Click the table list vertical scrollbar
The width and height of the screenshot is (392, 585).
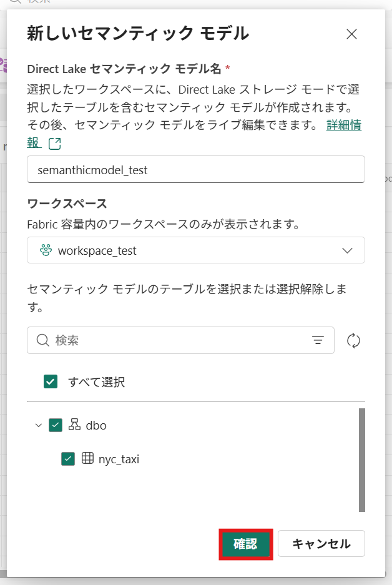point(361,460)
